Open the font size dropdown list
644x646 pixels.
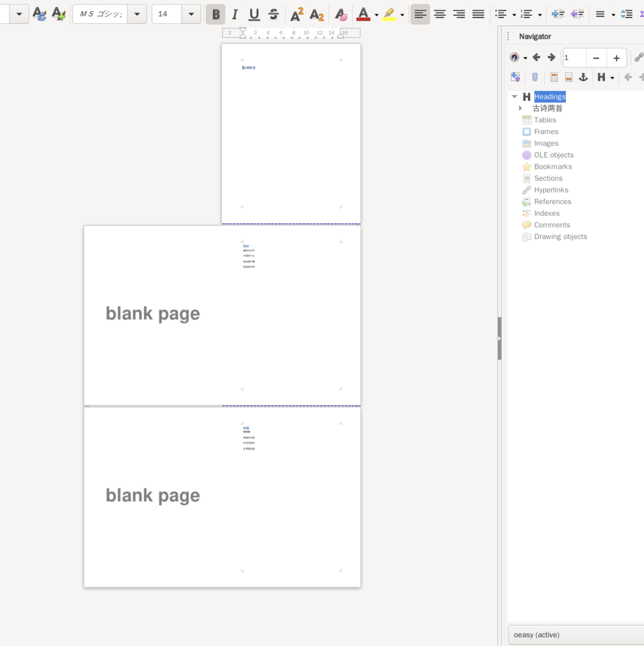click(x=191, y=14)
